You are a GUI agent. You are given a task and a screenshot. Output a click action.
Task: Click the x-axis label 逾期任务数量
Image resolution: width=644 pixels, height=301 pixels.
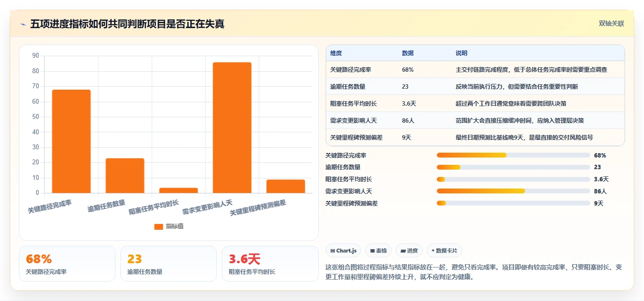[x=106, y=206]
